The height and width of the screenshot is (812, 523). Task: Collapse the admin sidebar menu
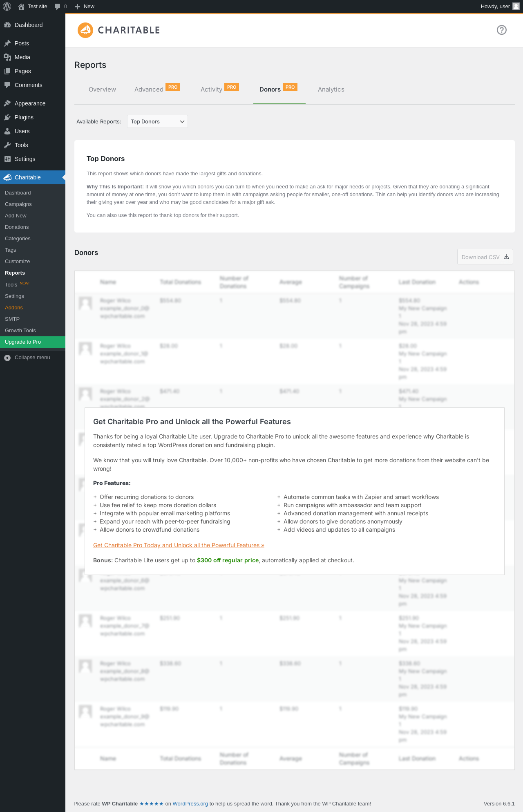point(33,358)
